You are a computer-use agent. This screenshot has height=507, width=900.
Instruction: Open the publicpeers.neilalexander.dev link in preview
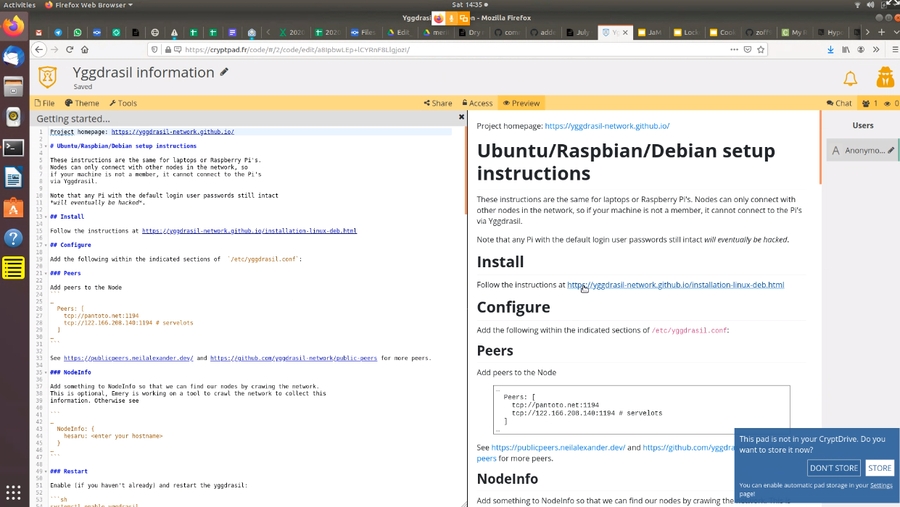click(x=558, y=448)
